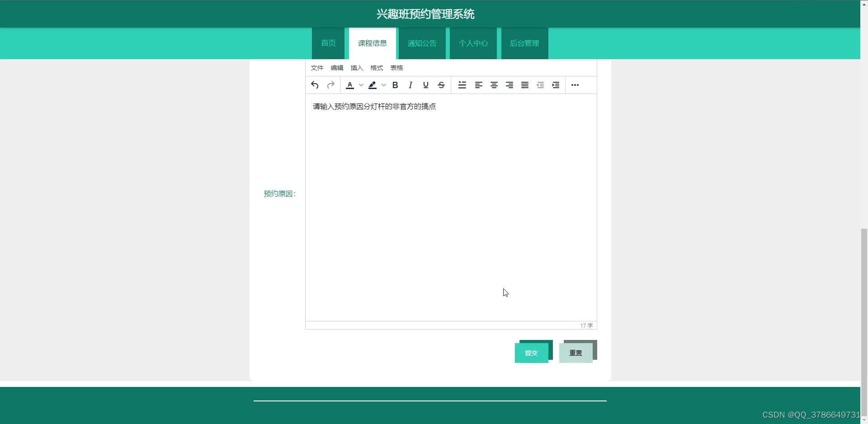Viewport: 868px width, 424px height.
Task: Click the redo icon in editor toolbar
Action: (x=330, y=85)
